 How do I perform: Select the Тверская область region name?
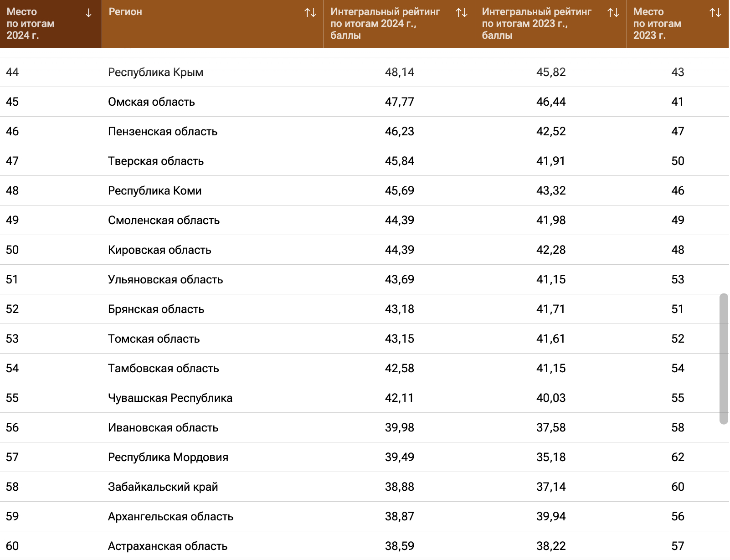click(x=156, y=161)
